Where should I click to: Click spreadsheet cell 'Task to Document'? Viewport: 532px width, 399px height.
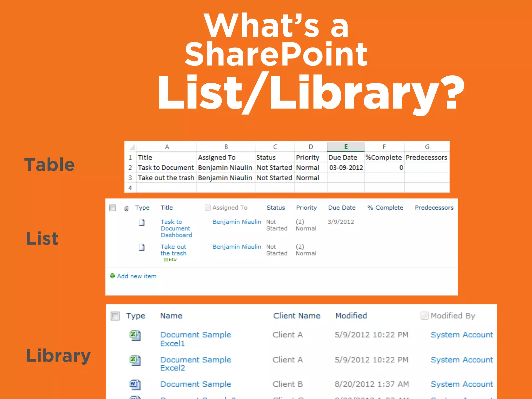tap(167, 168)
